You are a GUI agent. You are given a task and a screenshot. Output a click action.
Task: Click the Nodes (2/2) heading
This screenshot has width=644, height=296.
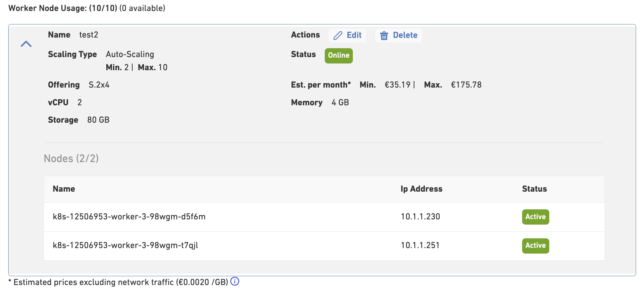[x=71, y=159]
